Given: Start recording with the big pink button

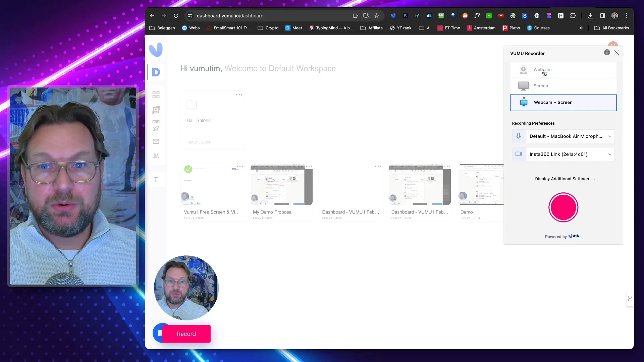Looking at the screenshot, I should pos(563,207).
